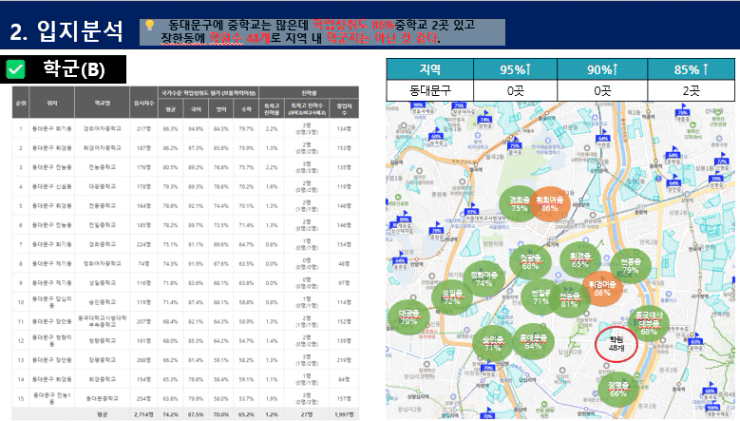Click the red 학원 48개 circle on the map

pos(616,345)
